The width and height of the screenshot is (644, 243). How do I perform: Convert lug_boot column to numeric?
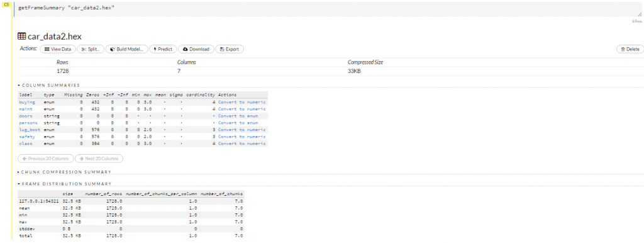click(242, 130)
